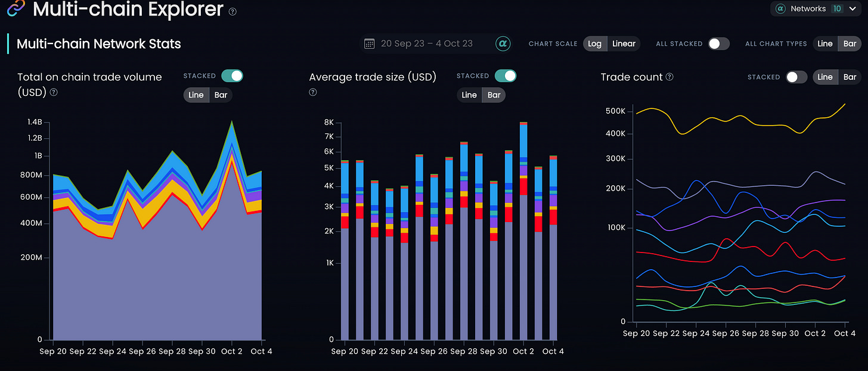
Task: Switch chart scale to Linear
Action: click(624, 43)
